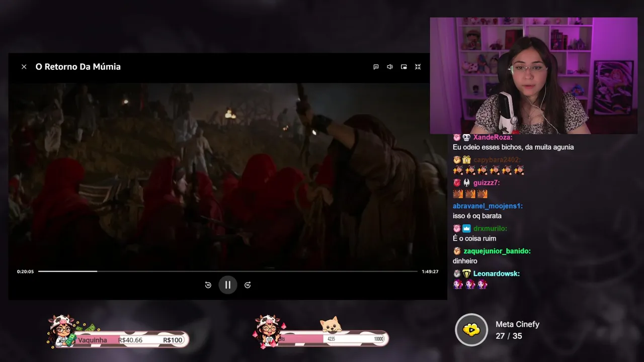644x362 pixels.
Task: Seek on the movie progress bar
Action: [228, 271]
